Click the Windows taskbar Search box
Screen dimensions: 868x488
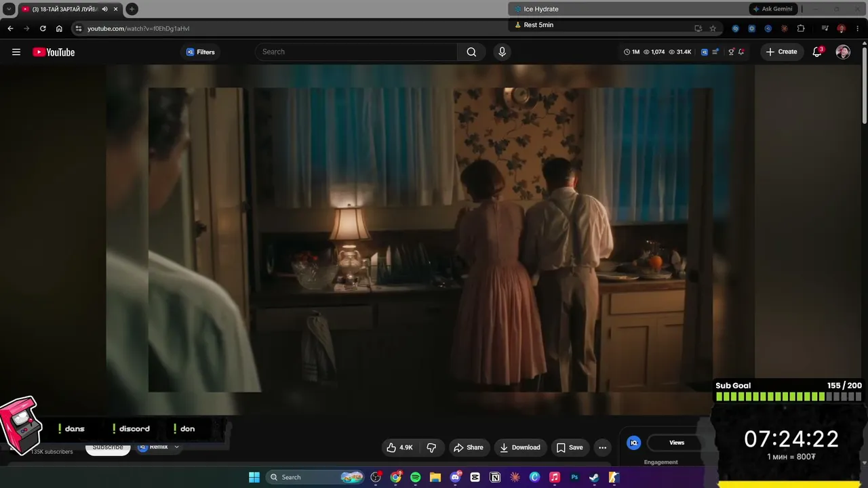point(315,477)
